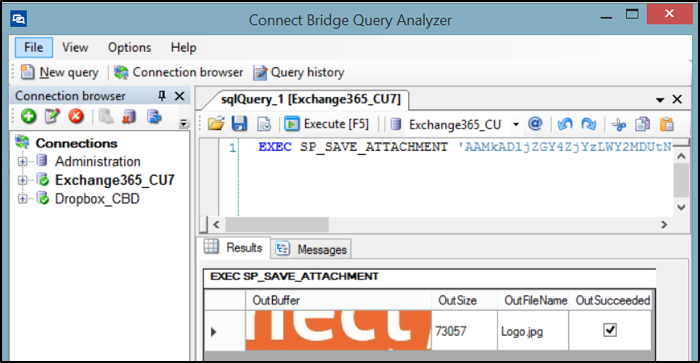700x363 pixels.
Task: Expand the Exchange365_CU7 connection node
Action: pyautogui.click(x=22, y=180)
